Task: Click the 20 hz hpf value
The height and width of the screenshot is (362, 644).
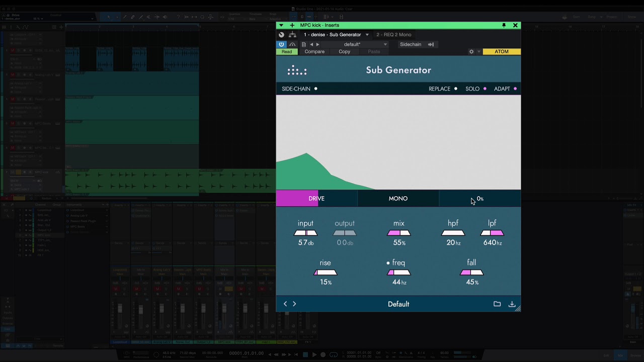Action: (453, 243)
